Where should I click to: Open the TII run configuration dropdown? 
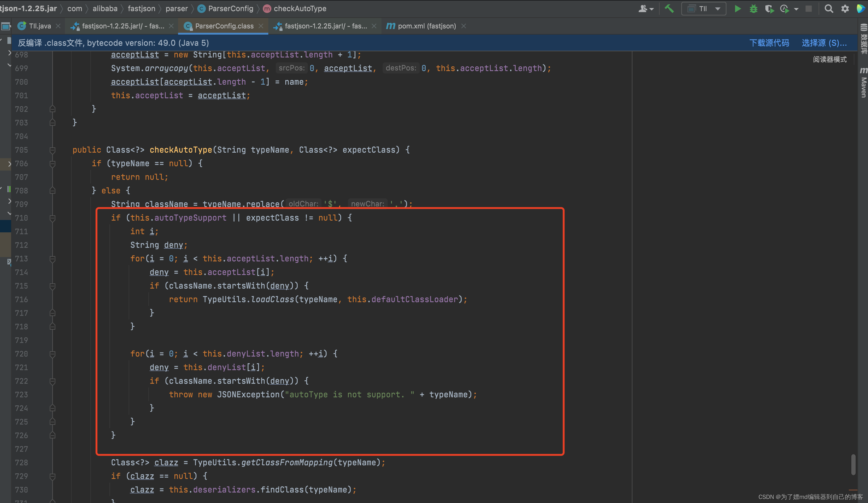tap(704, 9)
